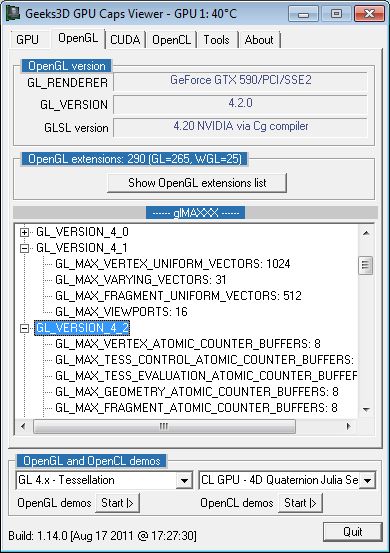Click the Quit button
Image resolution: width=390 pixels, height=553 pixels.
coord(353,532)
